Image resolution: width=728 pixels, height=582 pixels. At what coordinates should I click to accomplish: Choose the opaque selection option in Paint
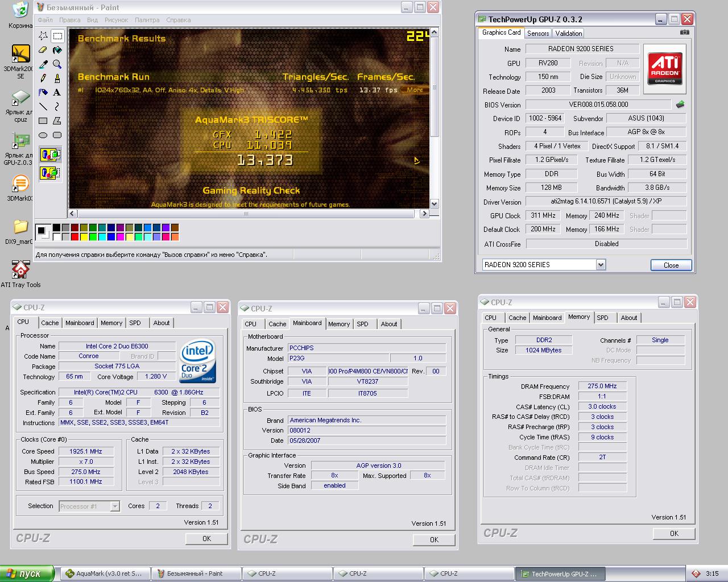point(50,155)
